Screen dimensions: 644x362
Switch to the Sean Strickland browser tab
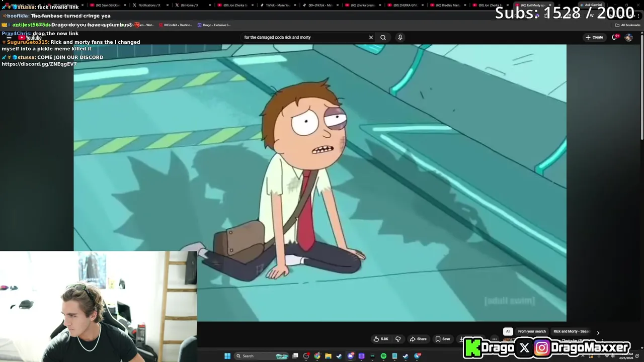[108, 5]
